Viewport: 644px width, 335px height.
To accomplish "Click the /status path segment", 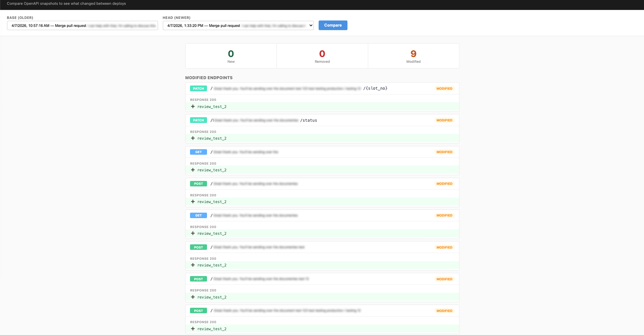I will pos(309,120).
